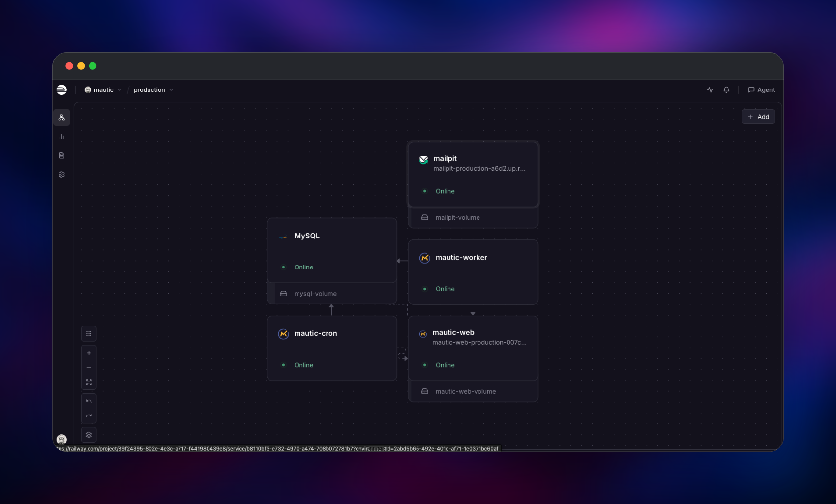Fit the canvas to view
The height and width of the screenshot is (504, 836).
[x=89, y=382]
